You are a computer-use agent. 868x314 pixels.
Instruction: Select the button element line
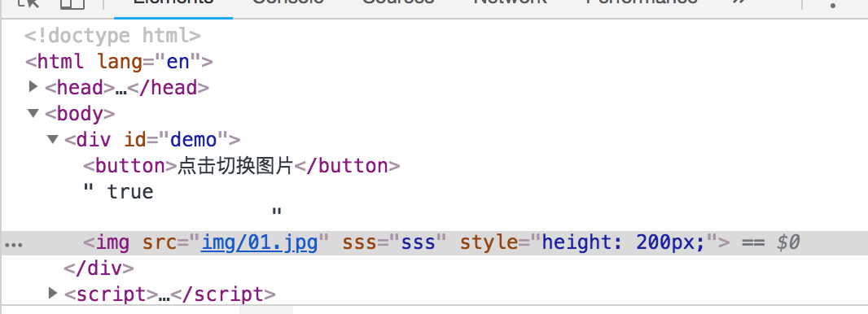(x=241, y=165)
